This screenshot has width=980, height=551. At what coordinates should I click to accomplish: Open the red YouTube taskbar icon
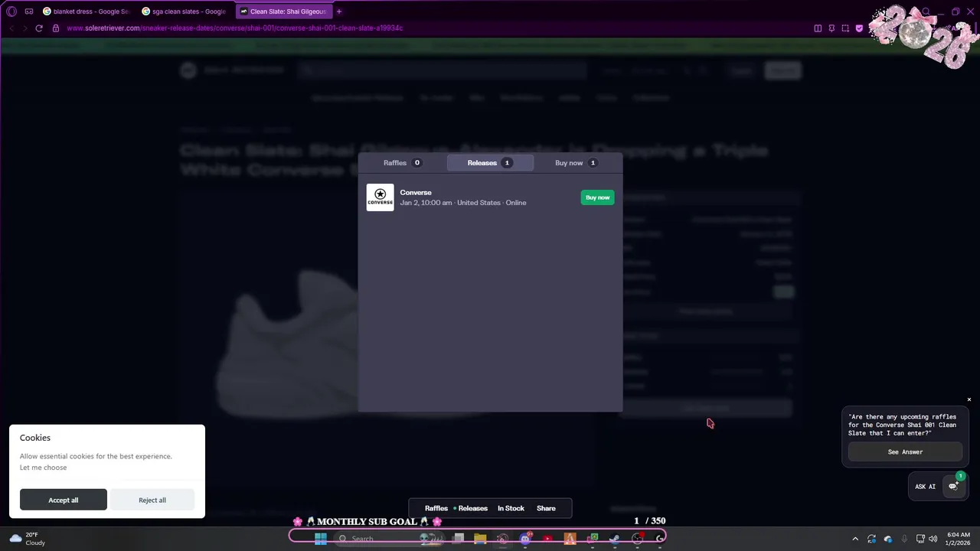point(547,538)
